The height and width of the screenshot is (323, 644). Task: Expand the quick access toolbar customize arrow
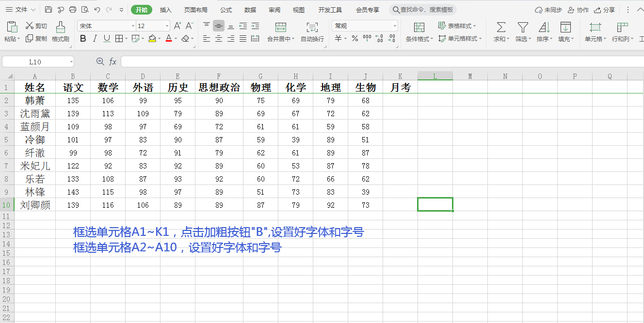120,10
